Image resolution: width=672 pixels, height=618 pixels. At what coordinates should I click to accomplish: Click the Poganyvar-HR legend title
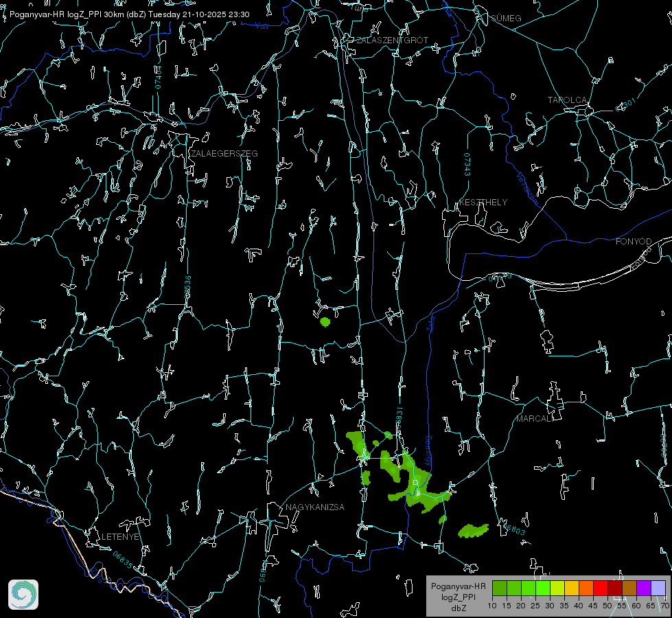tap(458, 586)
